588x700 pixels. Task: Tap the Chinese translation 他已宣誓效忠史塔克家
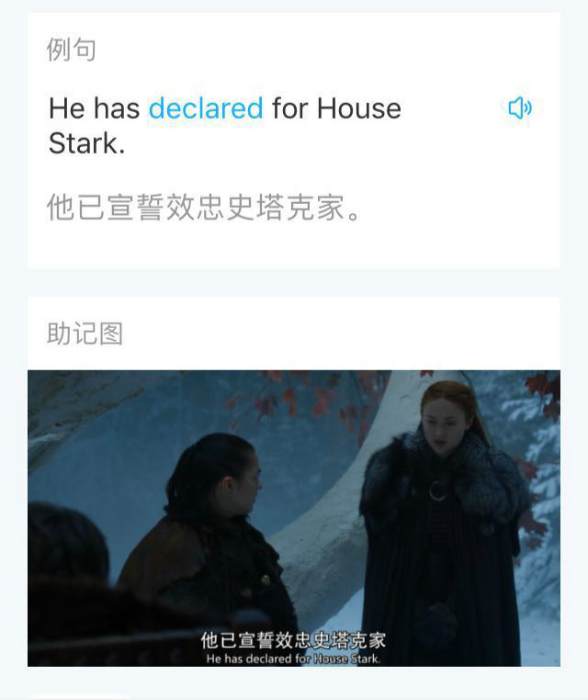[x=204, y=207]
